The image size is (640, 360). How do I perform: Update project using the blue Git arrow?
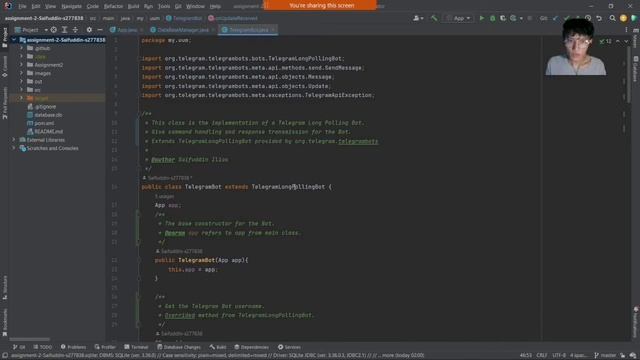coord(555,18)
